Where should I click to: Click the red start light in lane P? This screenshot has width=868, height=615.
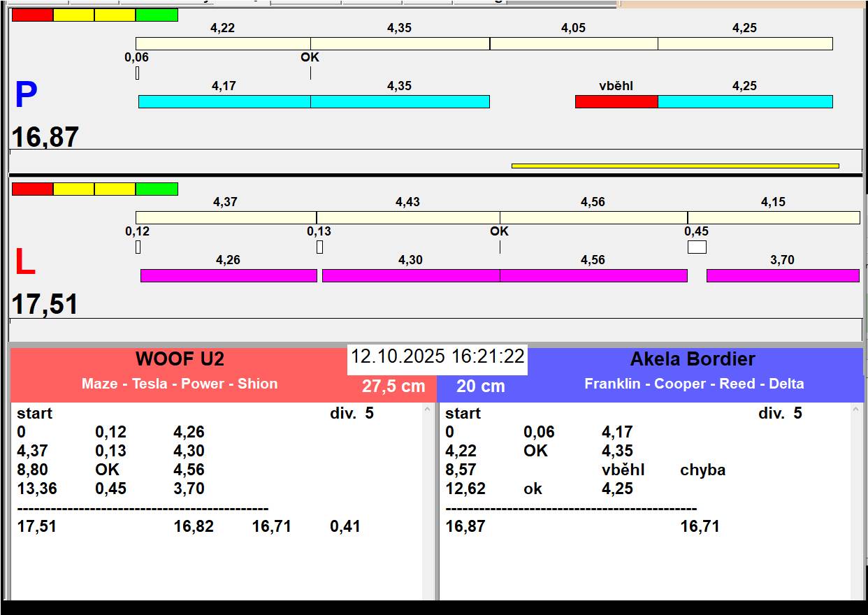[x=33, y=15]
